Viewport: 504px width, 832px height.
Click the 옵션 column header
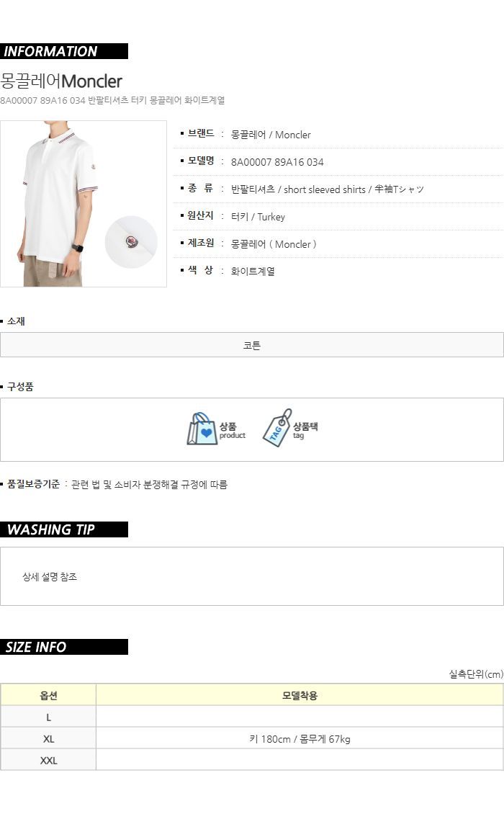pos(48,695)
